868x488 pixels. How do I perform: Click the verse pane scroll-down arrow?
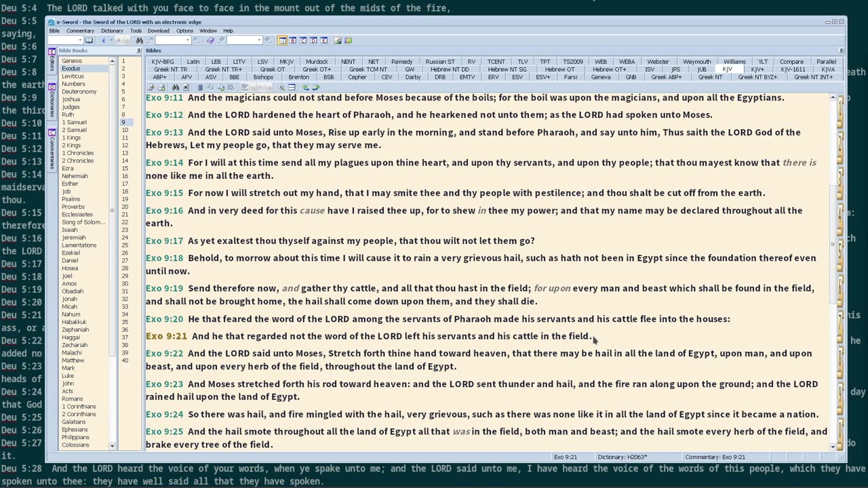833,447
